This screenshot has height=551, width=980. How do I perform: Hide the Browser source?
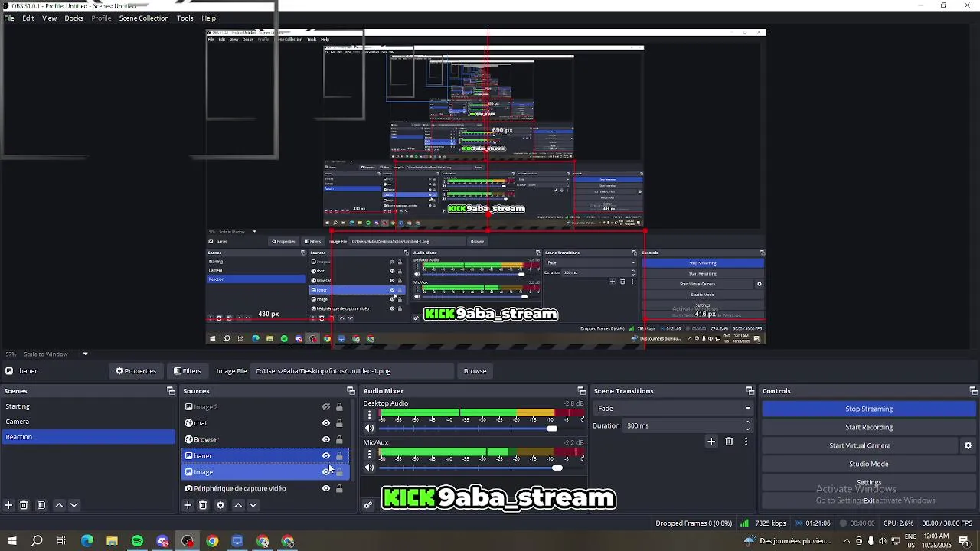(326, 439)
